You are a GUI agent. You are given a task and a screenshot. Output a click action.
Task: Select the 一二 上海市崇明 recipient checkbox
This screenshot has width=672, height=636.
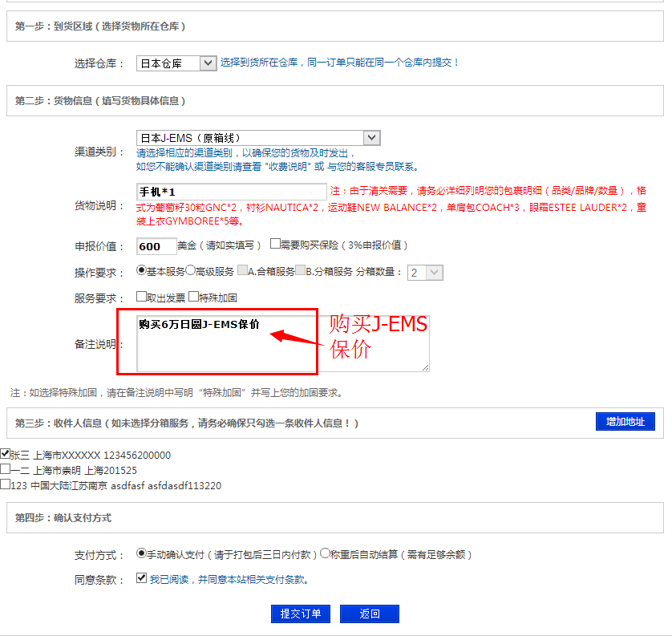tap(6, 469)
